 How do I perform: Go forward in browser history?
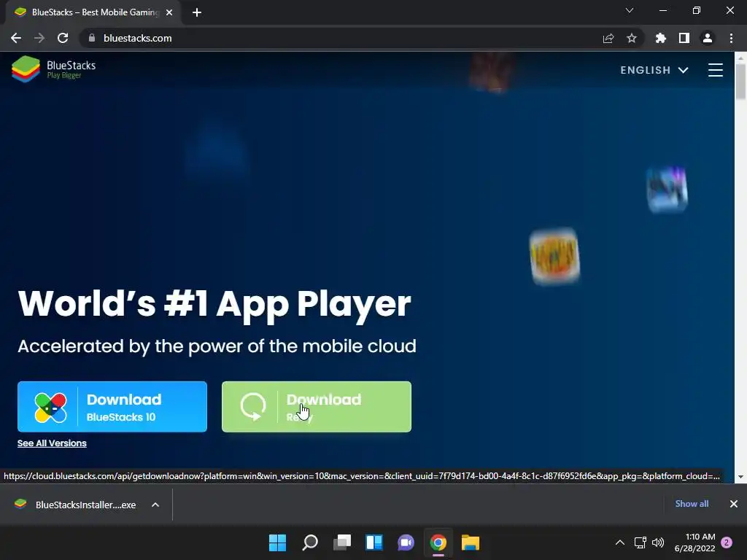click(39, 38)
